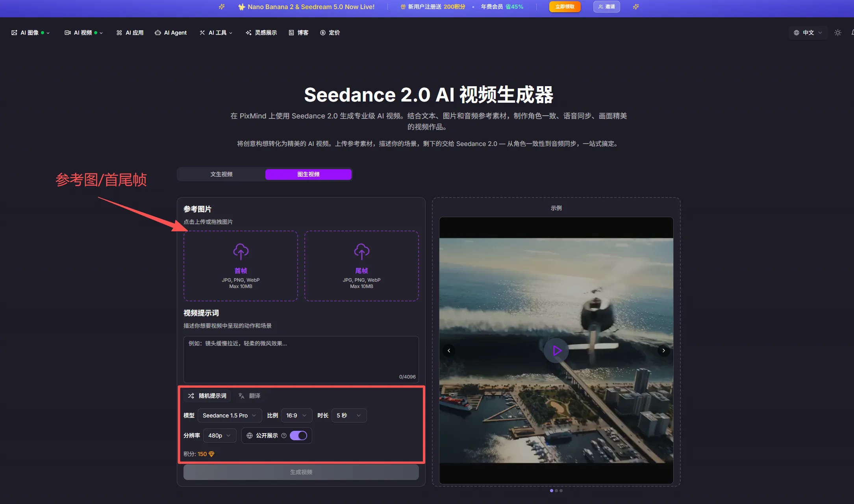Select the first carousel dot
The image size is (854, 504).
[552, 491]
